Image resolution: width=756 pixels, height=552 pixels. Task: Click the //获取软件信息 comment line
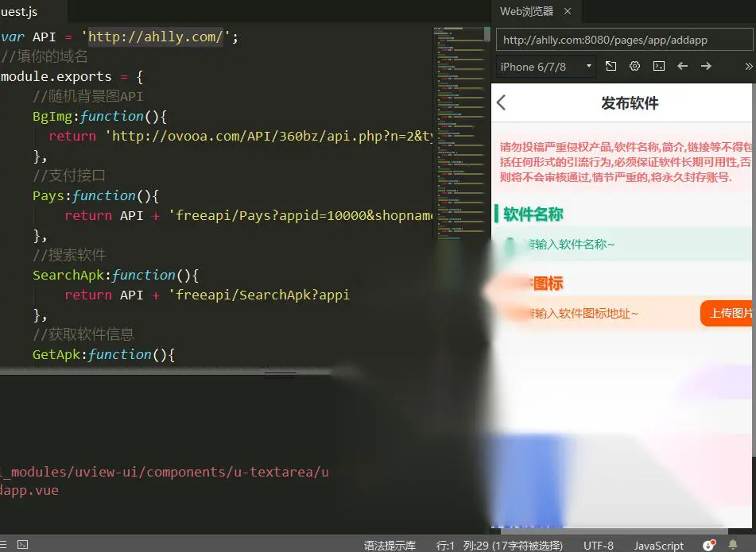point(83,334)
